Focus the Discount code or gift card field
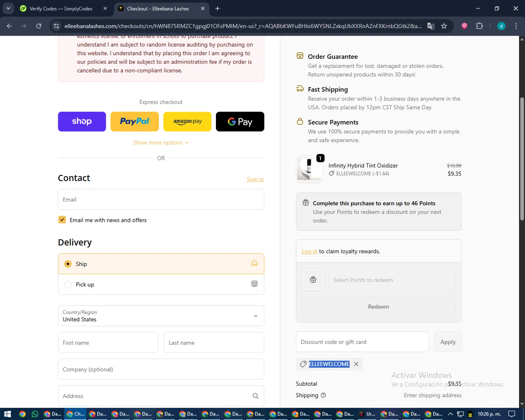Image resolution: width=525 pixels, height=420 pixels. 362,342
